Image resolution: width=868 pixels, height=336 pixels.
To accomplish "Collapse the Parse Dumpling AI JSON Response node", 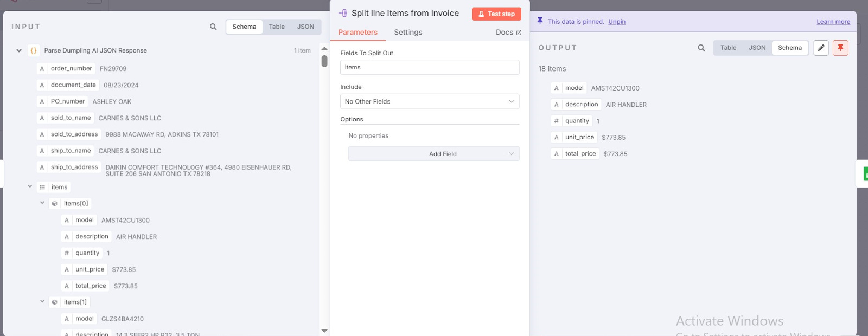I will [19, 50].
